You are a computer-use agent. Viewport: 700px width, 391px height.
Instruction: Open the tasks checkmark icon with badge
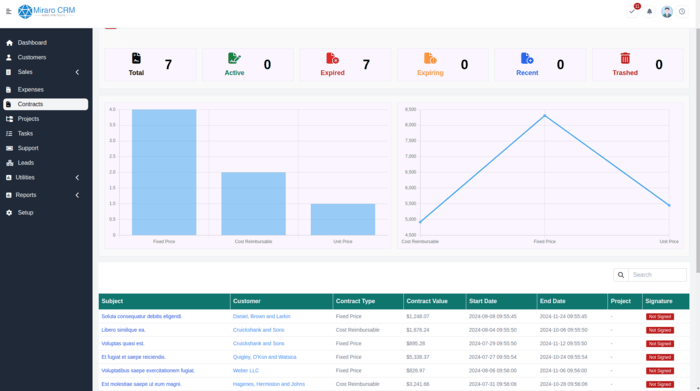tap(632, 12)
